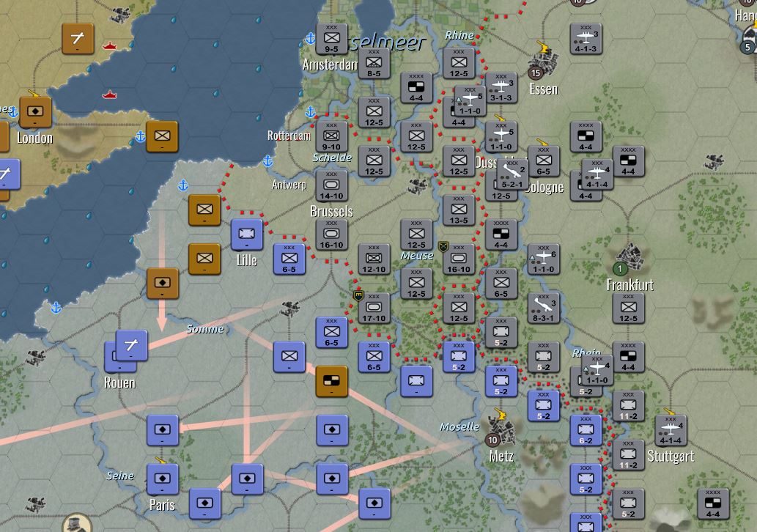Click the Rotterdam city label
The height and width of the screenshot is (532, 757).
coord(289,135)
